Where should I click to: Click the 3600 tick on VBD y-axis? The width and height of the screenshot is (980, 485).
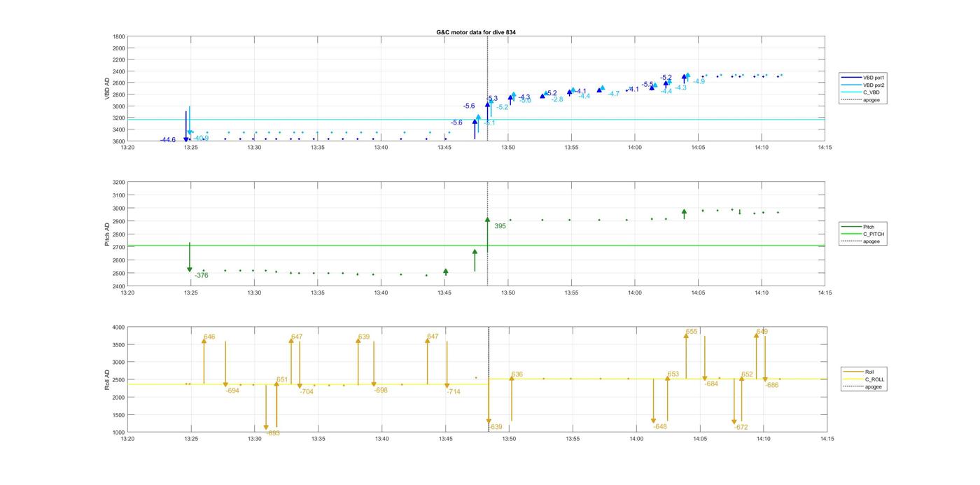coord(119,141)
